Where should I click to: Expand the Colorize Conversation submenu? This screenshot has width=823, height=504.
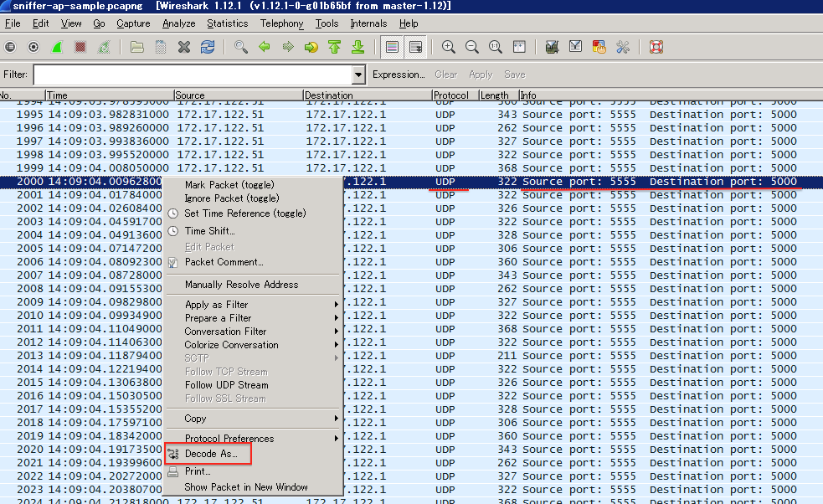pyautogui.click(x=253, y=345)
